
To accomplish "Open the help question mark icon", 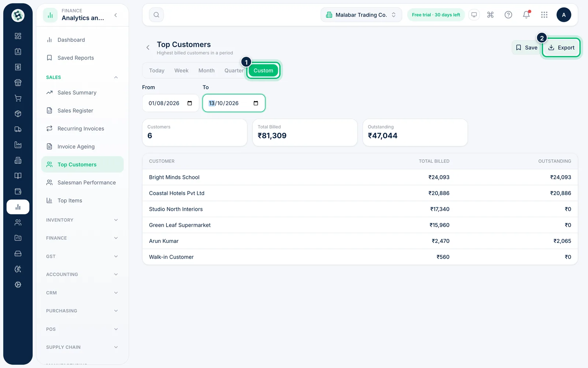I will click(x=508, y=15).
